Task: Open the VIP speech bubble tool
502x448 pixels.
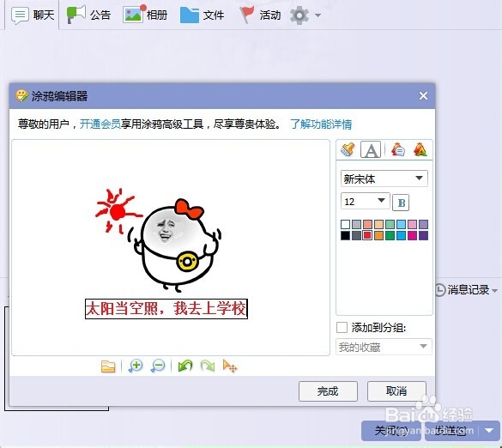Action: [398, 149]
